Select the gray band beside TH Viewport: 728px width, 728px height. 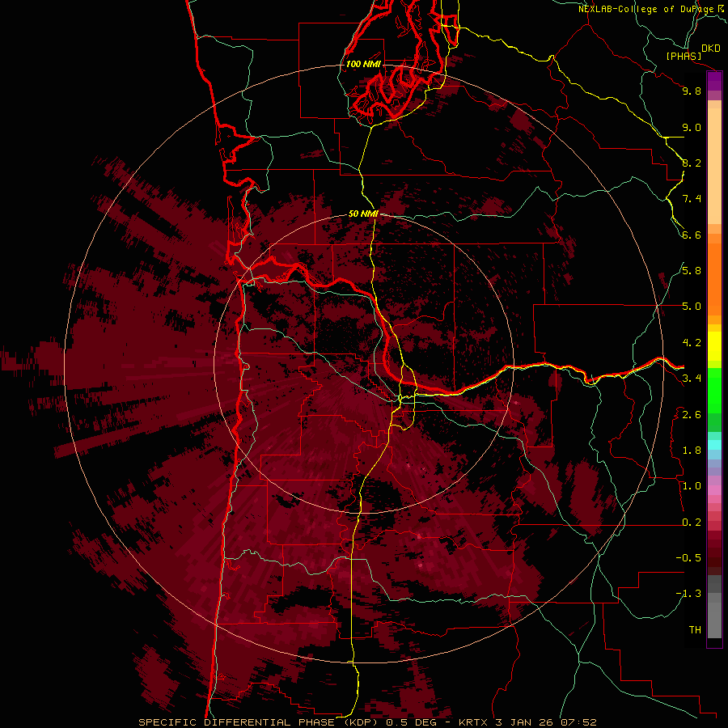coord(714,620)
